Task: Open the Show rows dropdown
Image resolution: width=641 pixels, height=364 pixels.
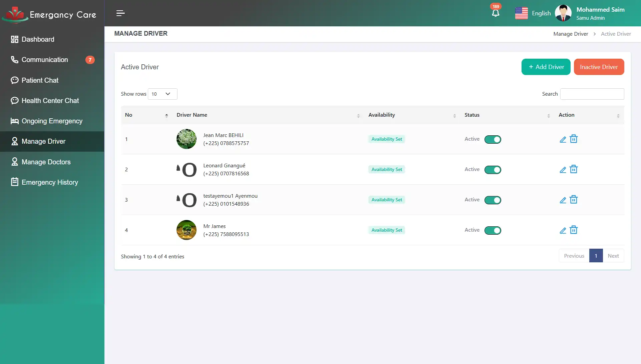Action: pos(162,94)
